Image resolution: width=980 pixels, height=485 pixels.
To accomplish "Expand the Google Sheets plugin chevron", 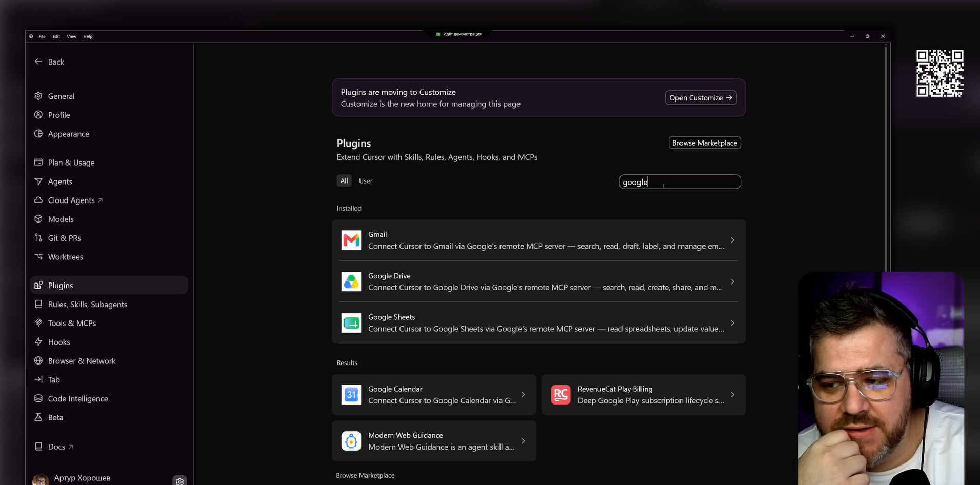I will point(732,323).
